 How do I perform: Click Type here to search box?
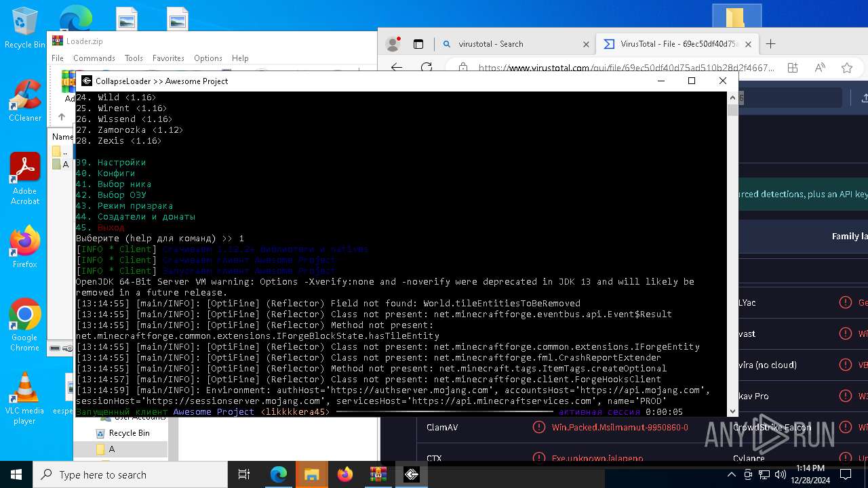[x=130, y=474]
